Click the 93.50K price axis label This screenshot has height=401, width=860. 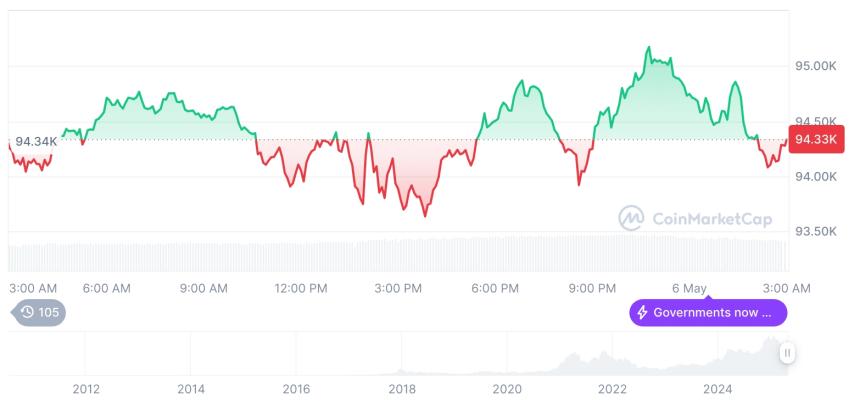point(815,231)
